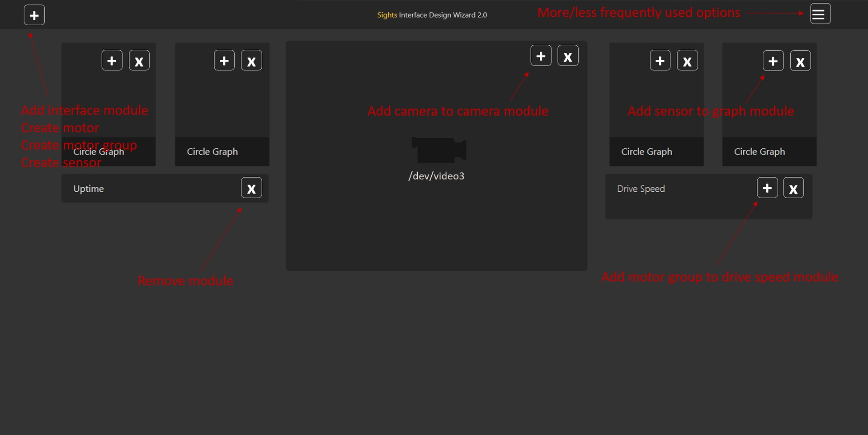Click the camera icon above /dev/video3
Screen dimensions: 868x435
point(438,149)
